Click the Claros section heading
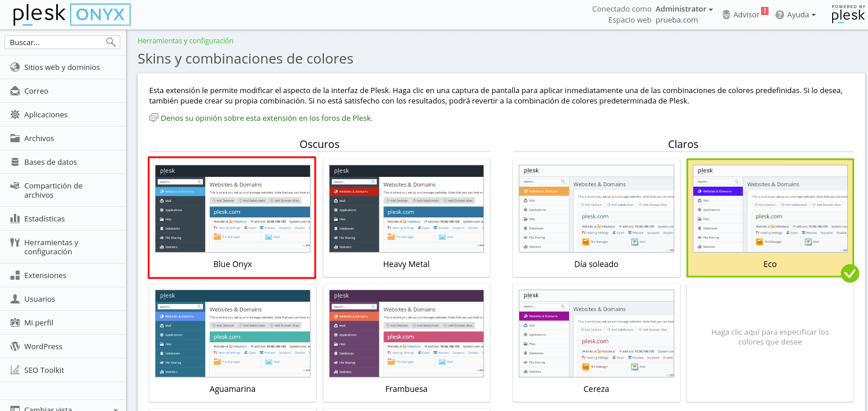The image size is (868, 411). tap(683, 144)
